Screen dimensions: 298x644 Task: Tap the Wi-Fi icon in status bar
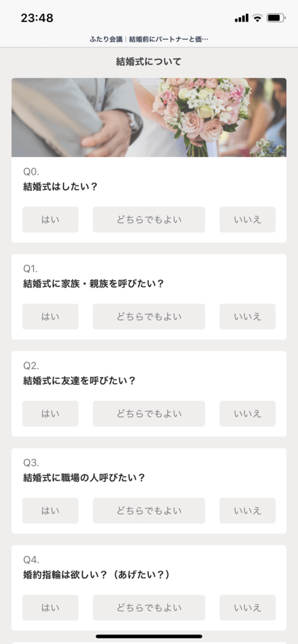point(257,18)
